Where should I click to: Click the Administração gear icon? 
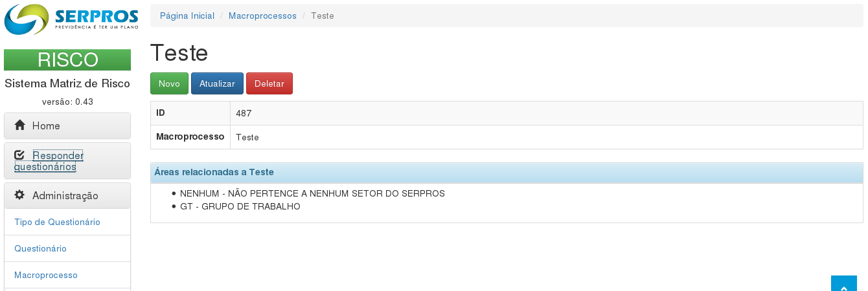pyautogui.click(x=19, y=195)
